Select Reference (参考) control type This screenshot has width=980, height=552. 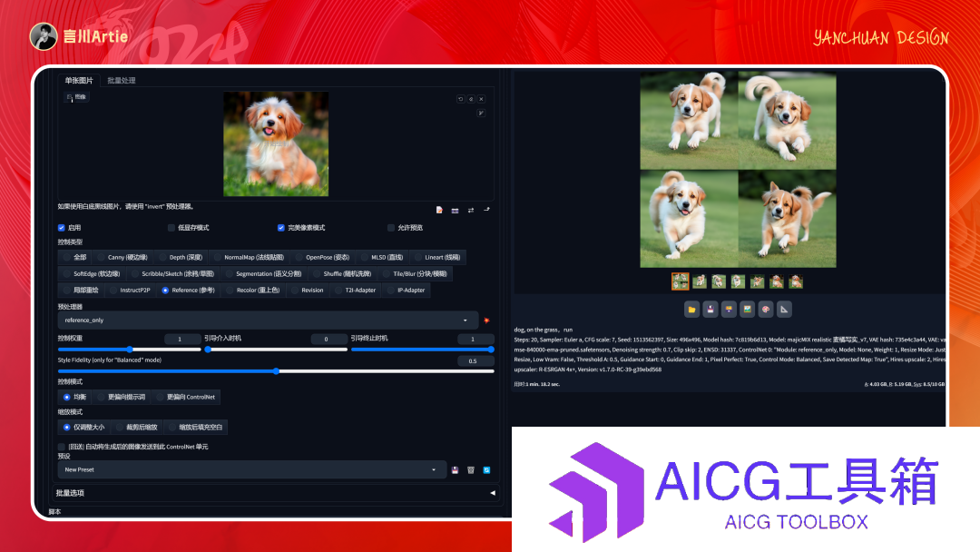188,290
